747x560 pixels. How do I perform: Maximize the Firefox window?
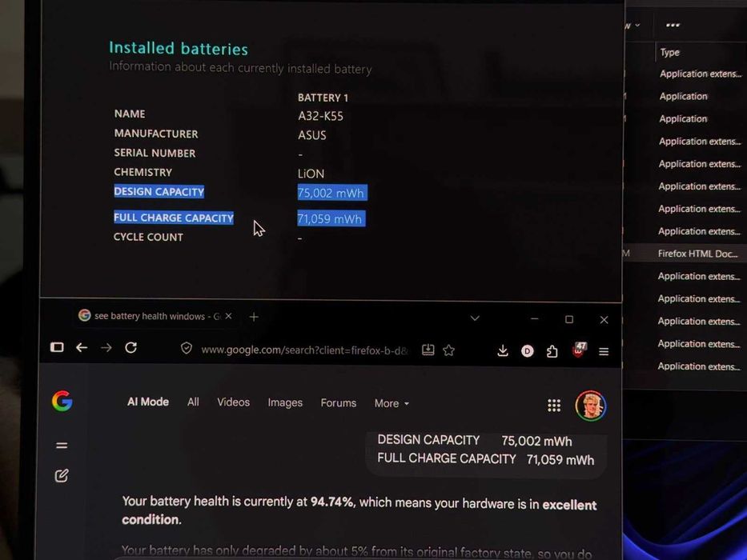click(568, 319)
